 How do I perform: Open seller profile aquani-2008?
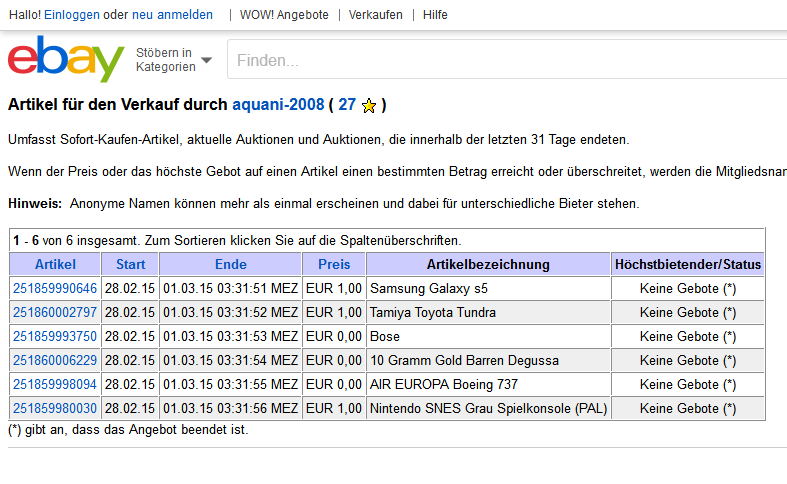pos(278,104)
